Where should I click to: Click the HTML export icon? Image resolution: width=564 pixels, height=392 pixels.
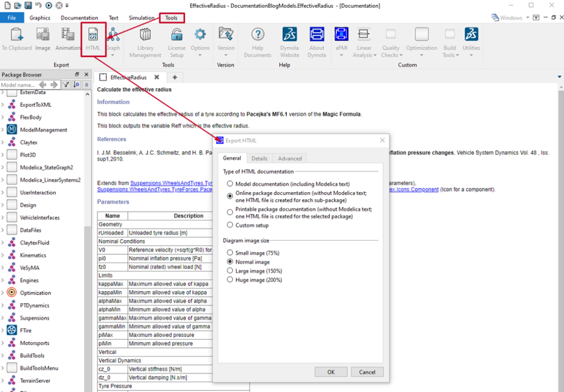[x=93, y=35]
